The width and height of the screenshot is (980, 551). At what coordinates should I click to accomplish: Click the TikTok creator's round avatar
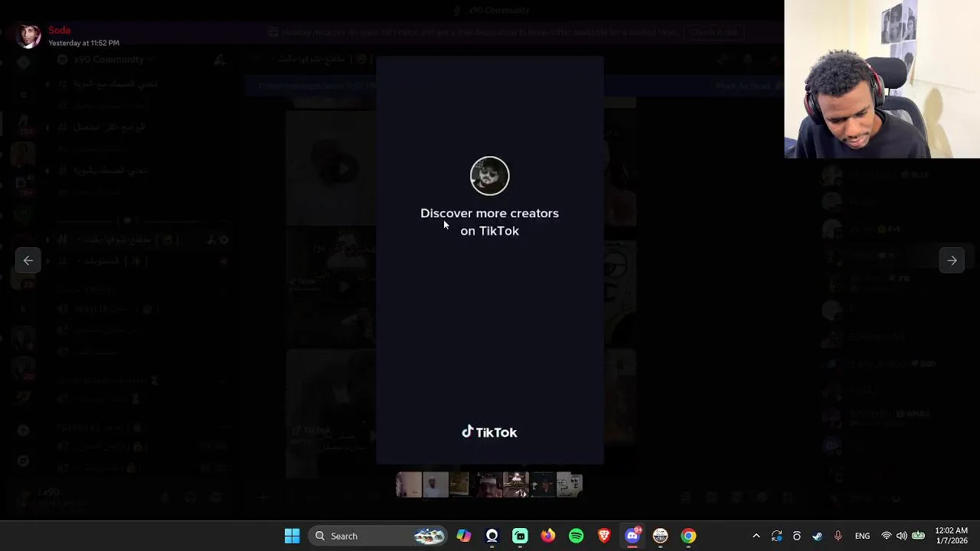click(x=489, y=176)
